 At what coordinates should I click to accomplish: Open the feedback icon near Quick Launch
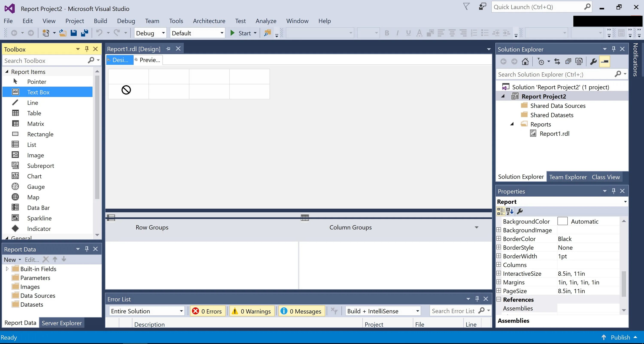tap(482, 7)
